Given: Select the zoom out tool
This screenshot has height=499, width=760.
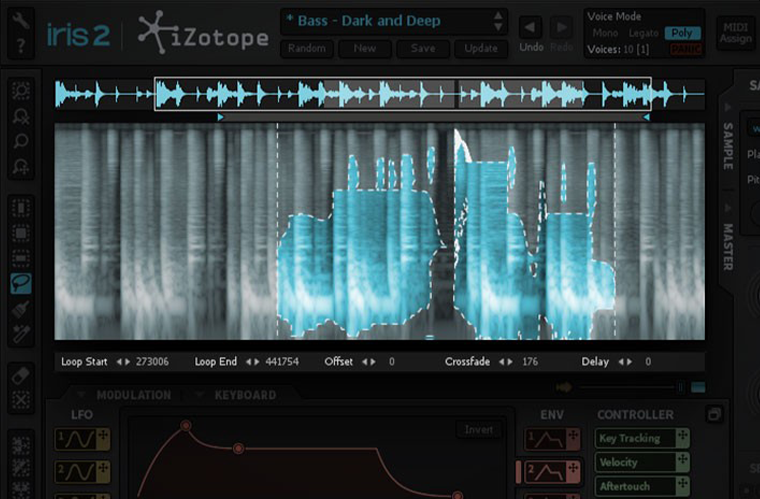Looking at the screenshot, I should (x=21, y=116).
